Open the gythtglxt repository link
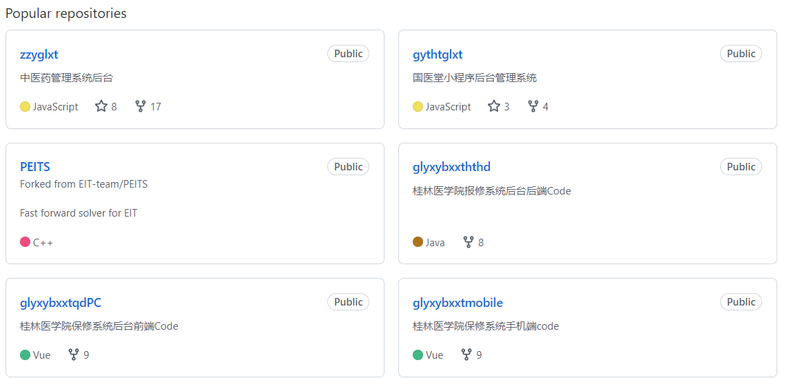Screen dimensions: 800x378 (437, 55)
